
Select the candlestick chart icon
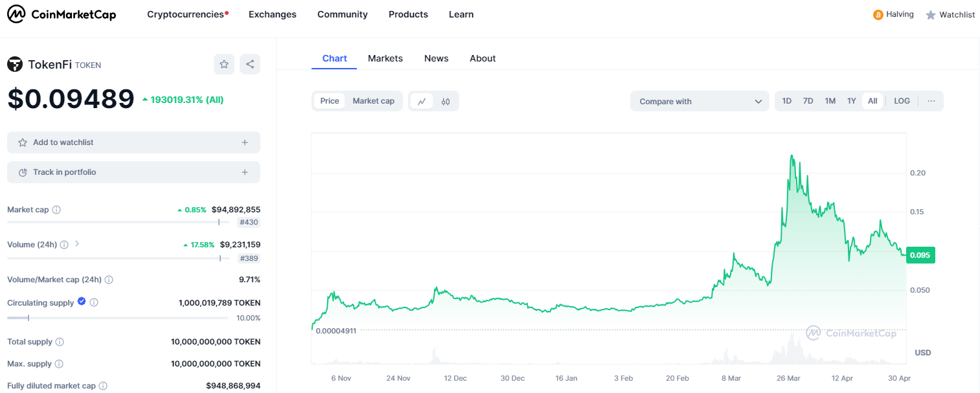(446, 102)
